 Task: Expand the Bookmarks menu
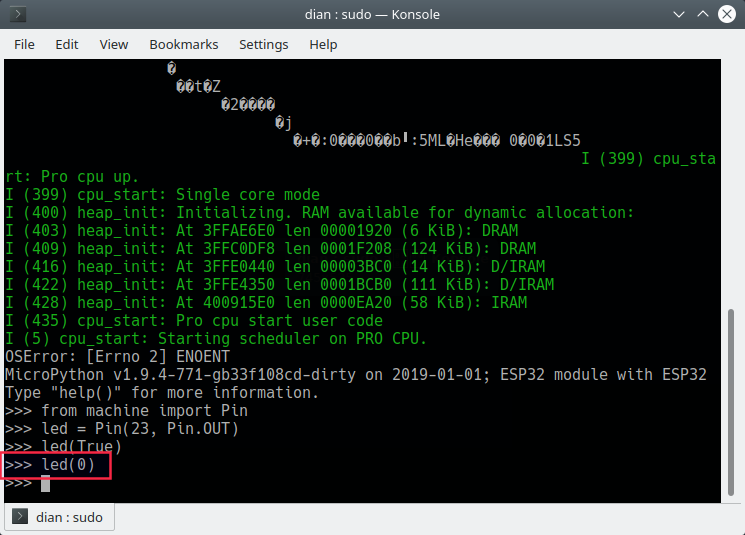click(x=183, y=44)
